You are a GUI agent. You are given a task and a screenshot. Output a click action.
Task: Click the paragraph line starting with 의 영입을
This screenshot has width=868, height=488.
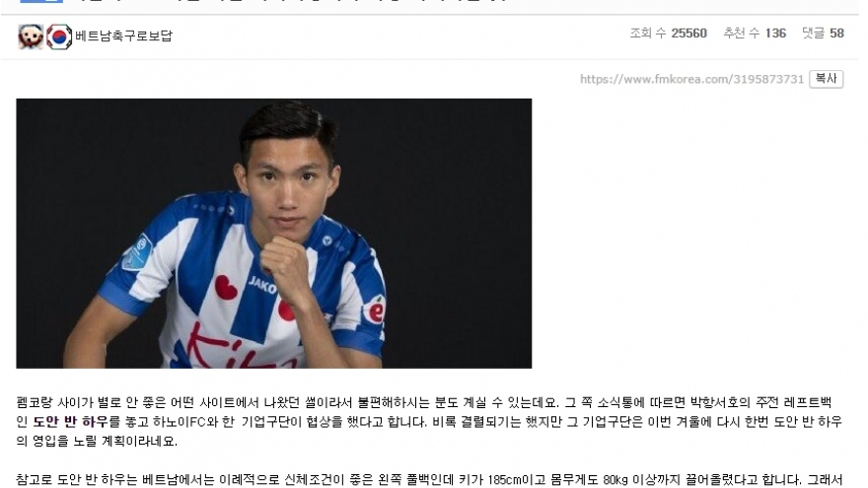pos(97,441)
